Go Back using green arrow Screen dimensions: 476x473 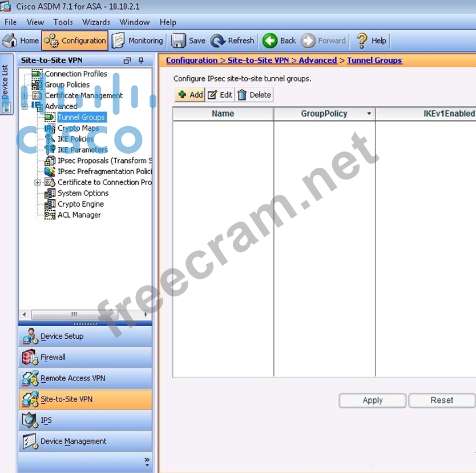pos(279,41)
